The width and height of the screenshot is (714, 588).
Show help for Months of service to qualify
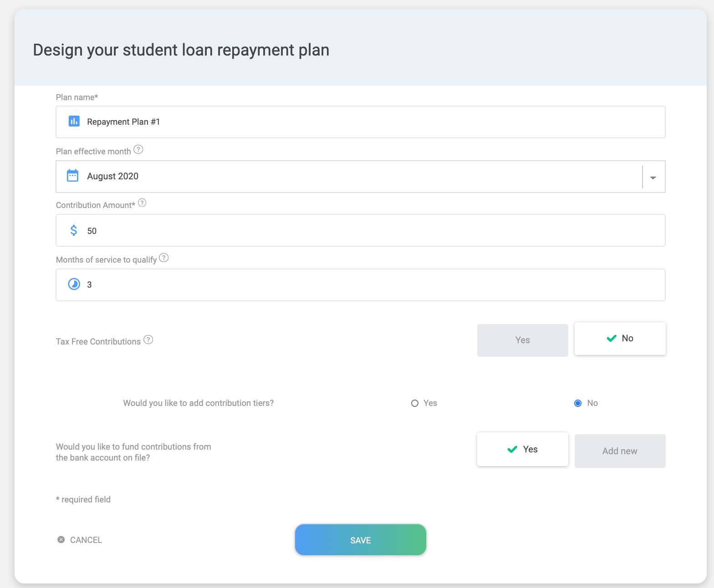(164, 258)
